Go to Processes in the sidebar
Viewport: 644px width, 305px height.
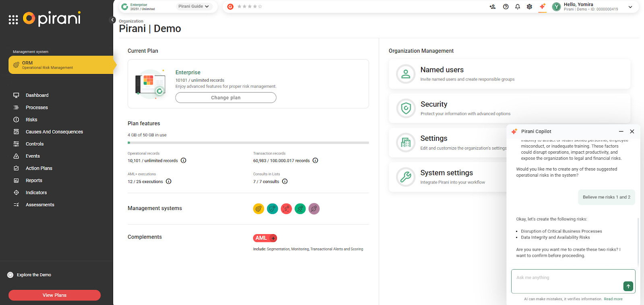[37, 107]
